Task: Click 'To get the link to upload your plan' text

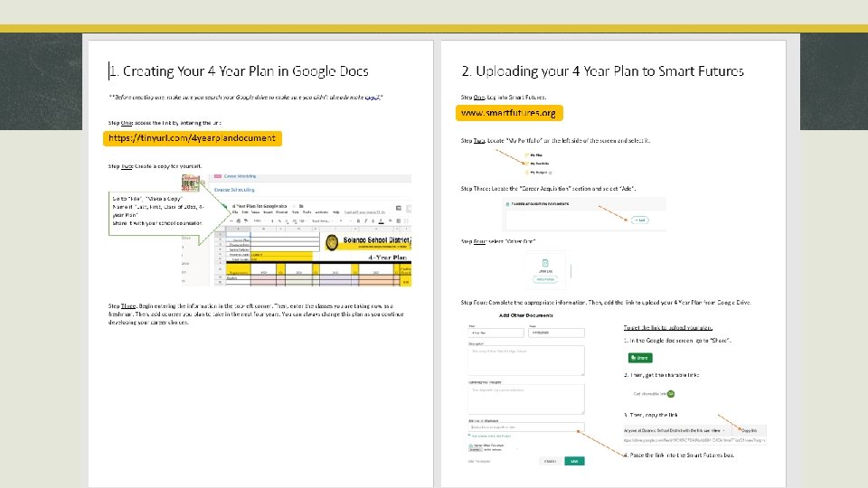Action: pyautogui.click(x=667, y=327)
